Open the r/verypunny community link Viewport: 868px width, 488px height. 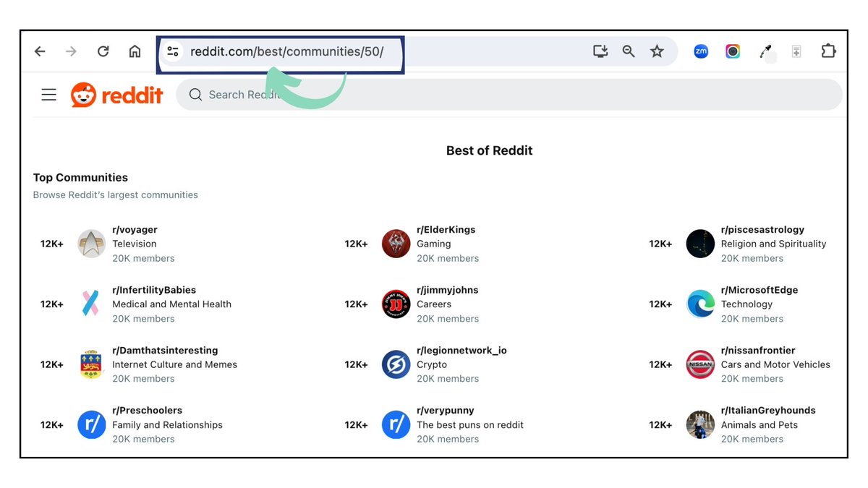coord(446,411)
